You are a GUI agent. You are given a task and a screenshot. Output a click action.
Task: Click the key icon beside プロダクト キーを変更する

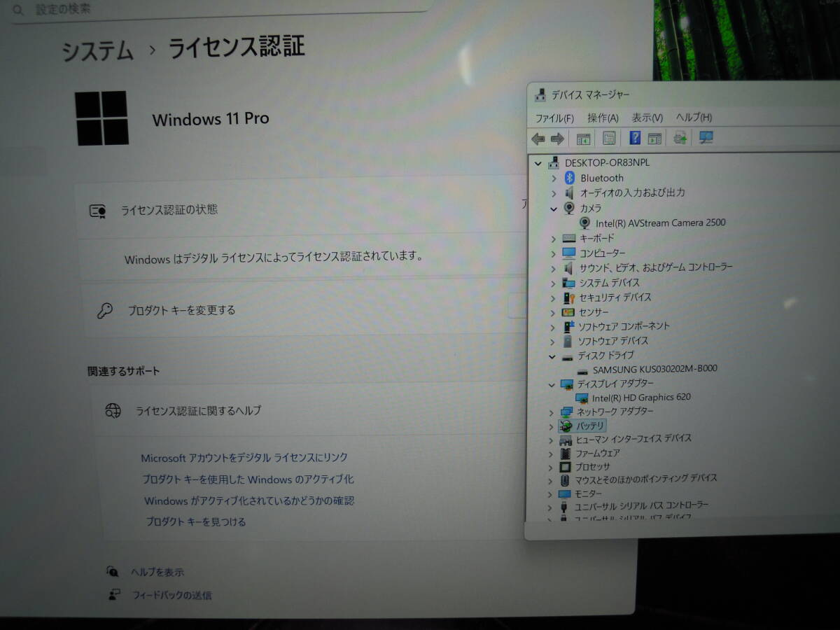click(x=105, y=311)
